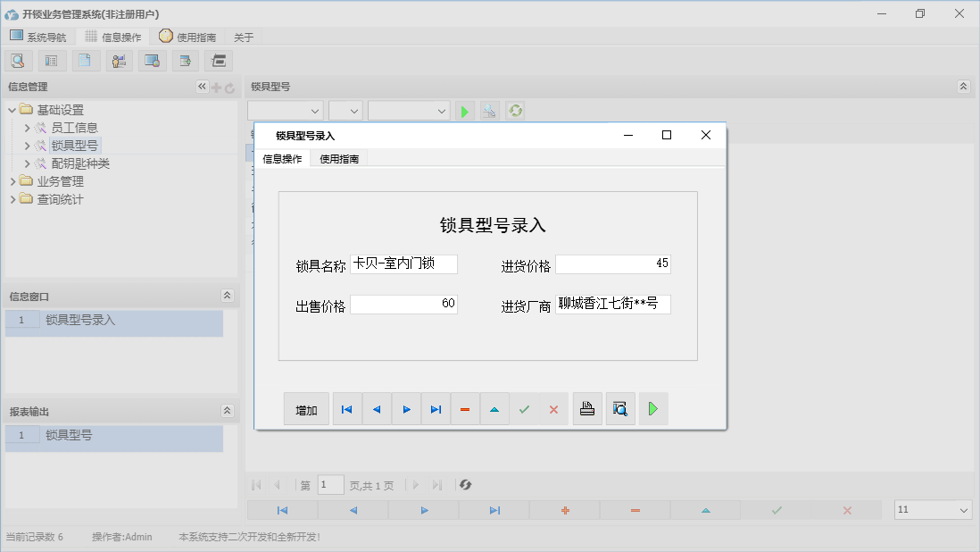Click the refresh icon near the filter dropdowns
The width and height of the screenshot is (980, 552).
515,110
